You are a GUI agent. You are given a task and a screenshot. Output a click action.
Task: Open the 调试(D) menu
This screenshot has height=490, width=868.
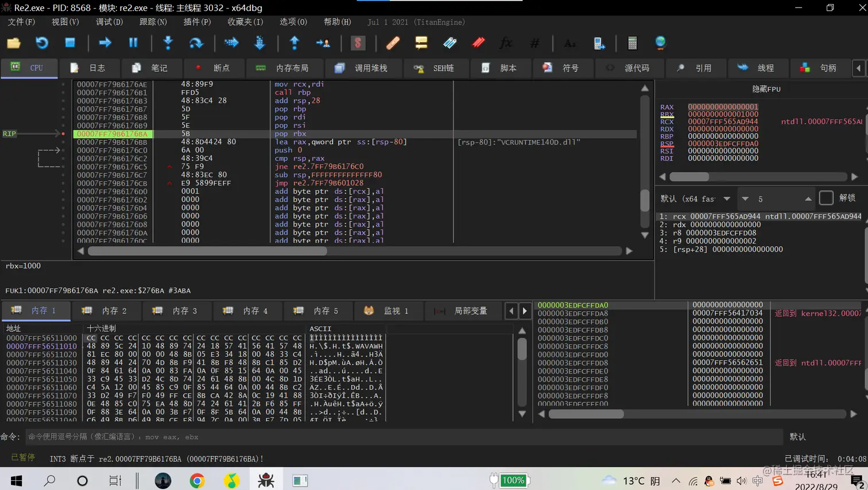[x=109, y=22]
